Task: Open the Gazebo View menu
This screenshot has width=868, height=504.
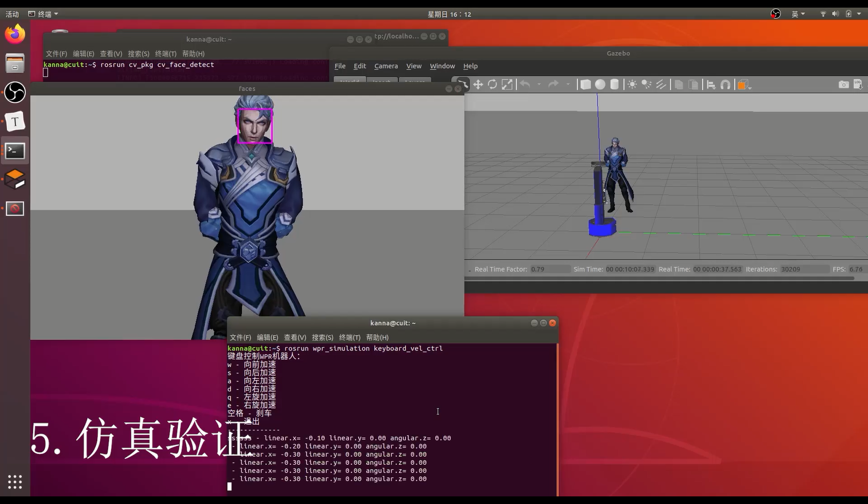Action: tap(414, 66)
